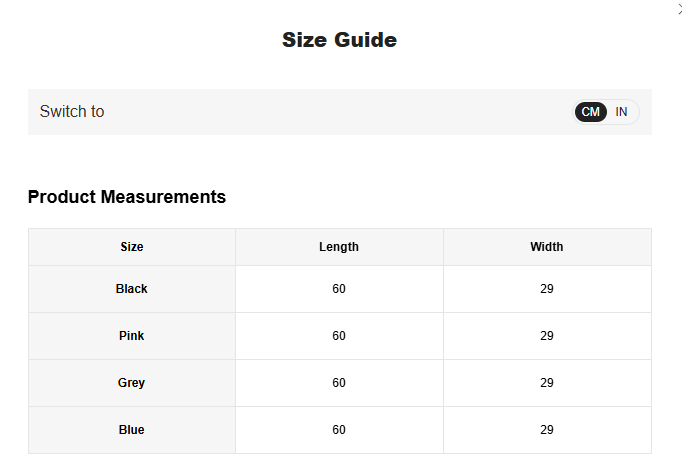Switch units to IN
Screen dimensions: 682x458
(x=621, y=112)
